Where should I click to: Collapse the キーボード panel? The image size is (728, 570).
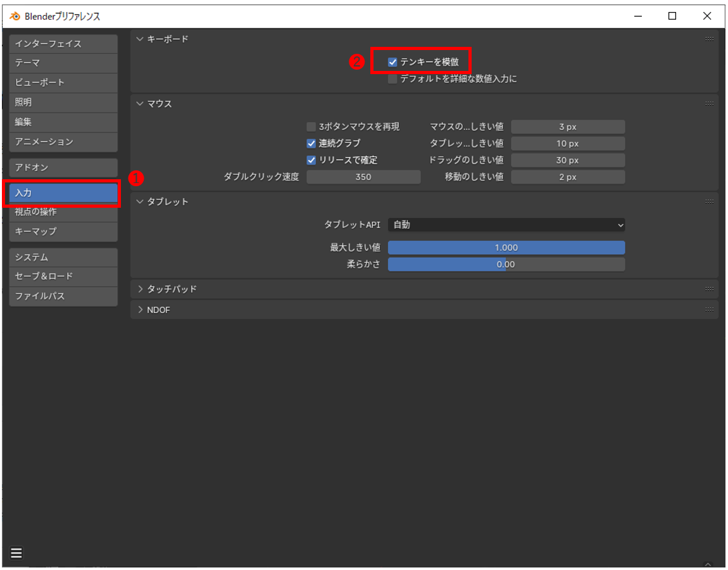(140, 39)
